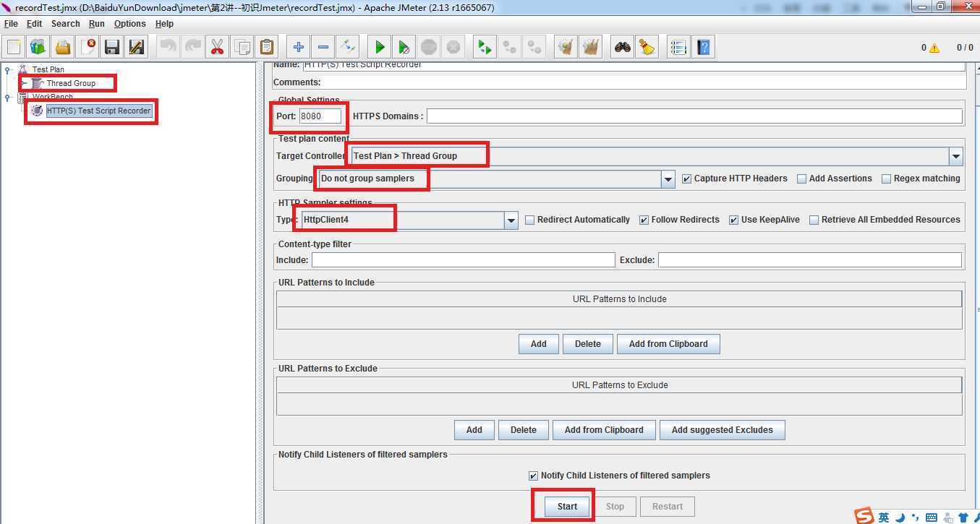
Task: Click Delete under URL Patterns to Include
Action: coord(588,344)
